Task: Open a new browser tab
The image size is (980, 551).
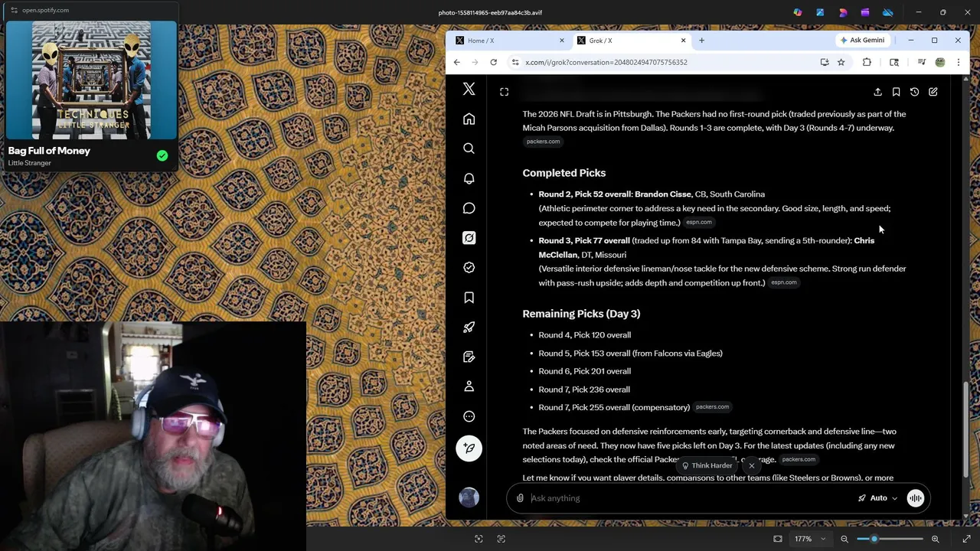Action: pos(701,41)
